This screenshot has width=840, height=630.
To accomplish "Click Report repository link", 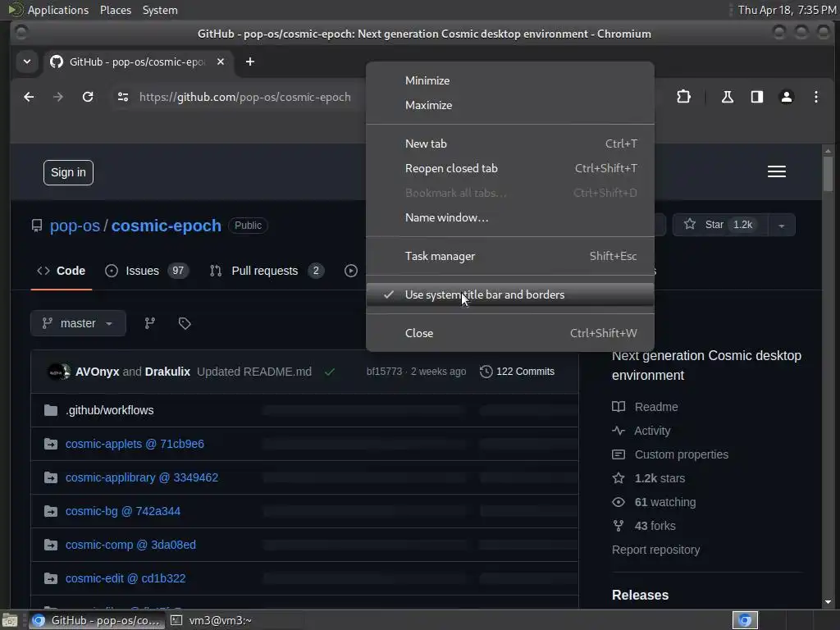I will 655,550.
